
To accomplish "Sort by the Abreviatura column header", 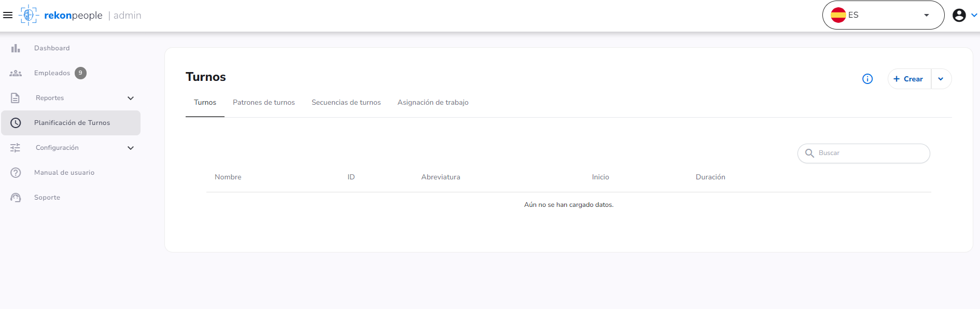I will click(441, 177).
